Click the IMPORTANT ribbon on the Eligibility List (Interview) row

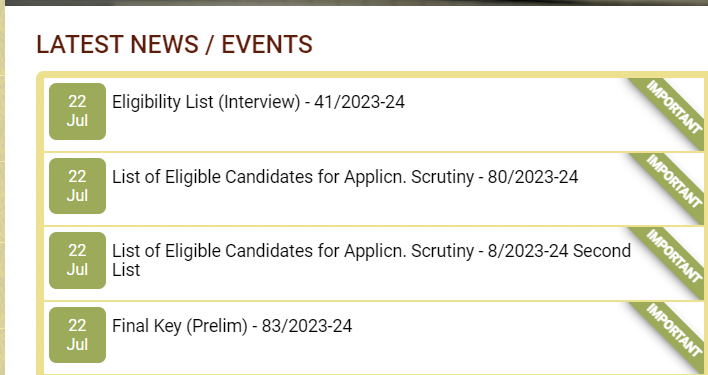coord(672,108)
